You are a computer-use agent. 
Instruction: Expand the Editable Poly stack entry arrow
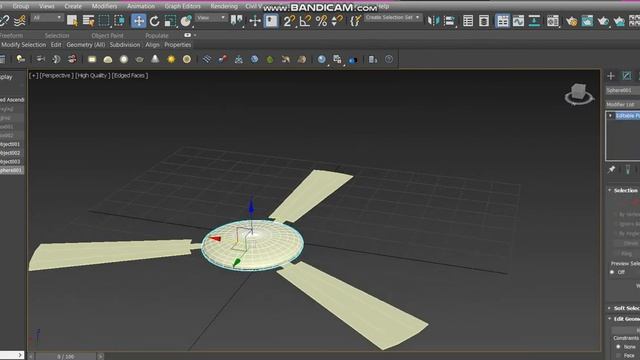(x=610, y=116)
